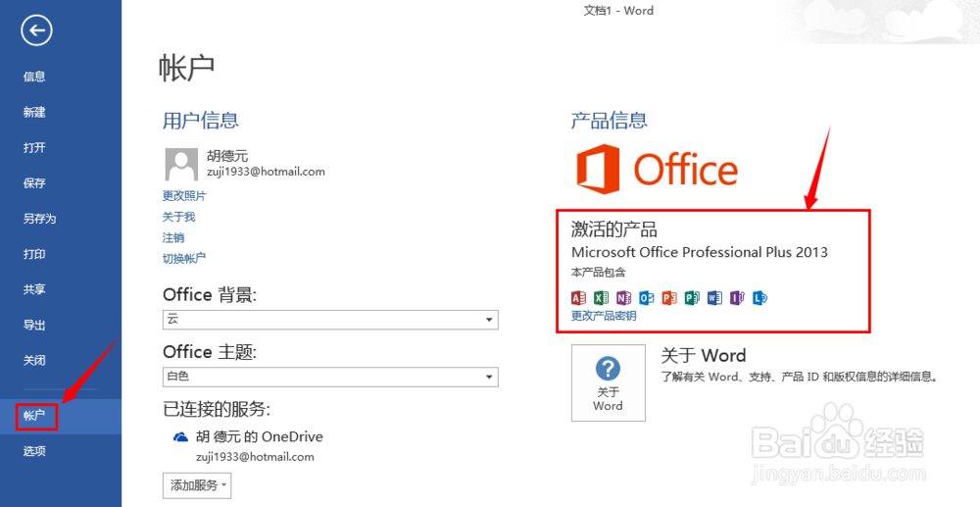Expand the 添加服务 dropdown button
The height and width of the screenshot is (507, 980).
point(197,485)
